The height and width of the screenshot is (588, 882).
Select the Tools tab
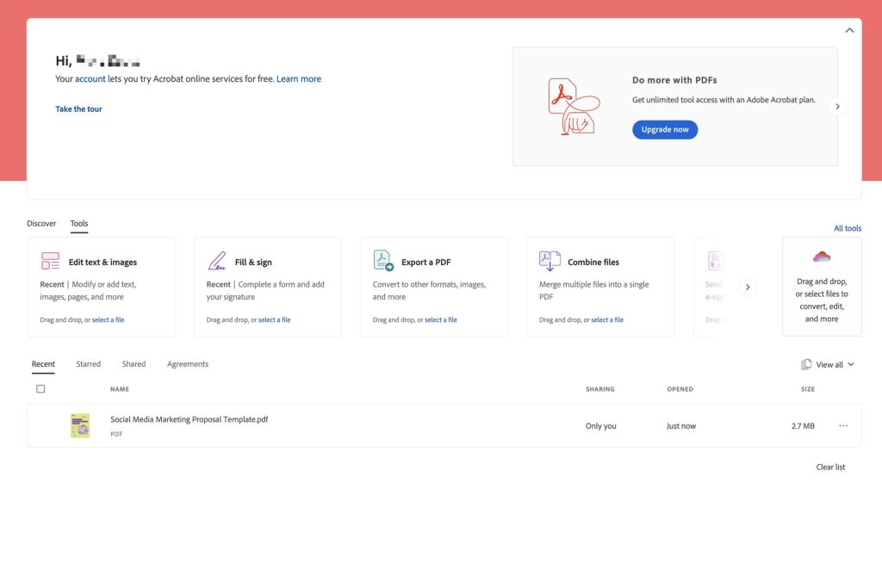[x=78, y=223]
